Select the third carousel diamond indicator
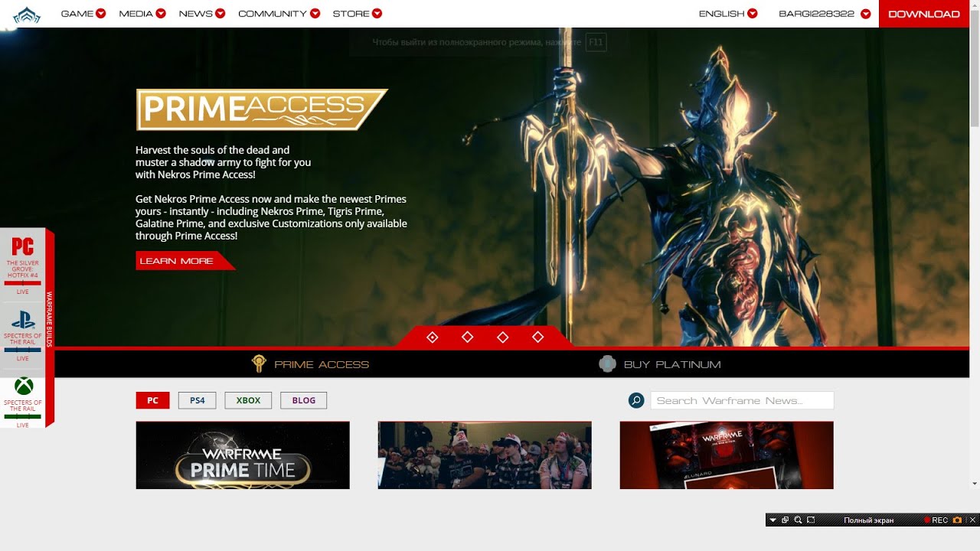Image resolution: width=980 pixels, height=551 pixels. tap(503, 337)
